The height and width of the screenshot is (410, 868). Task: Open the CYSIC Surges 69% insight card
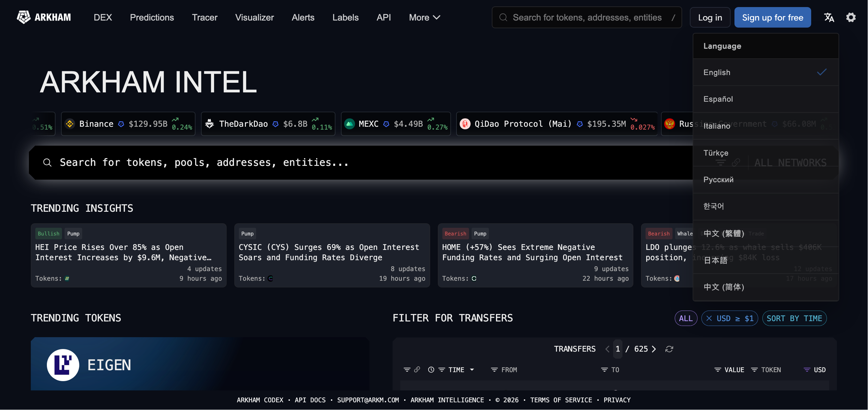[332, 255]
